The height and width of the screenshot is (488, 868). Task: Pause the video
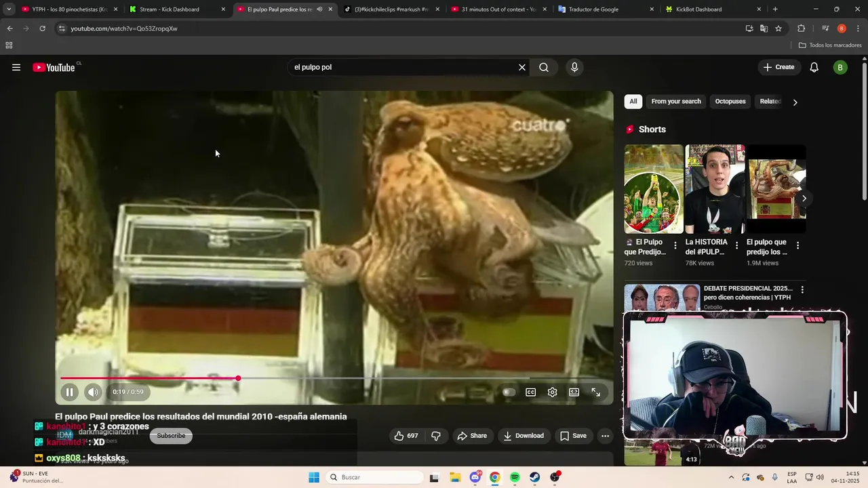(x=69, y=392)
